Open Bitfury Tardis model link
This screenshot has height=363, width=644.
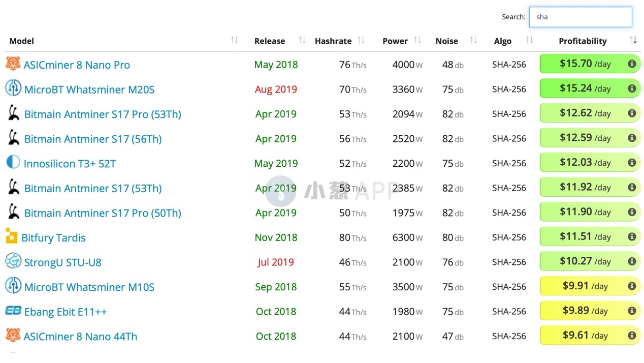pos(53,238)
